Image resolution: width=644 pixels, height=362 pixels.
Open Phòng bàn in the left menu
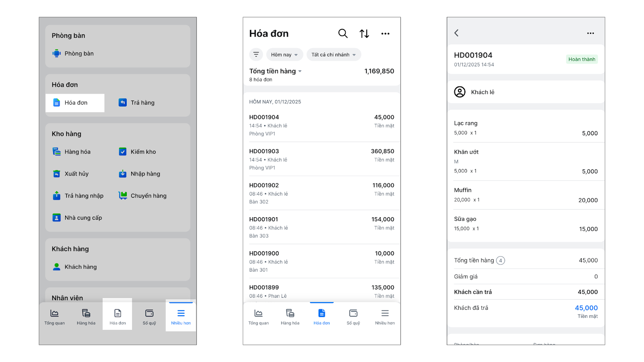pos(73,53)
